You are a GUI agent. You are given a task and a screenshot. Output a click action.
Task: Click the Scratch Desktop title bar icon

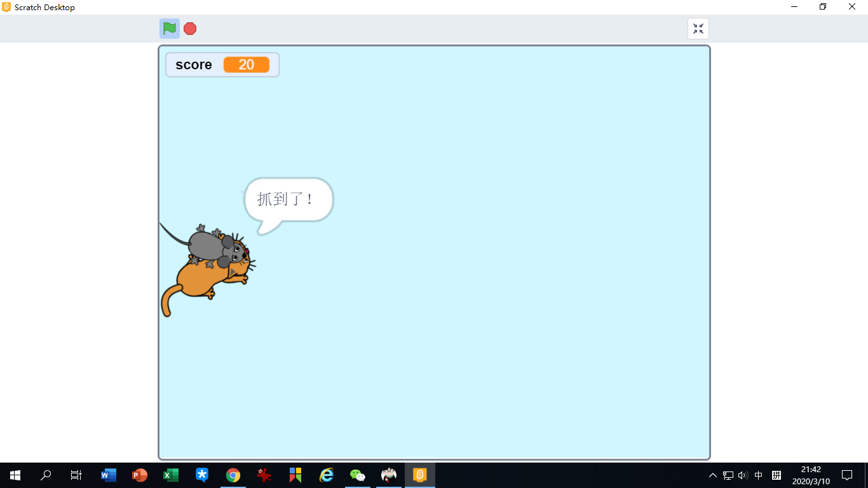coord(7,7)
